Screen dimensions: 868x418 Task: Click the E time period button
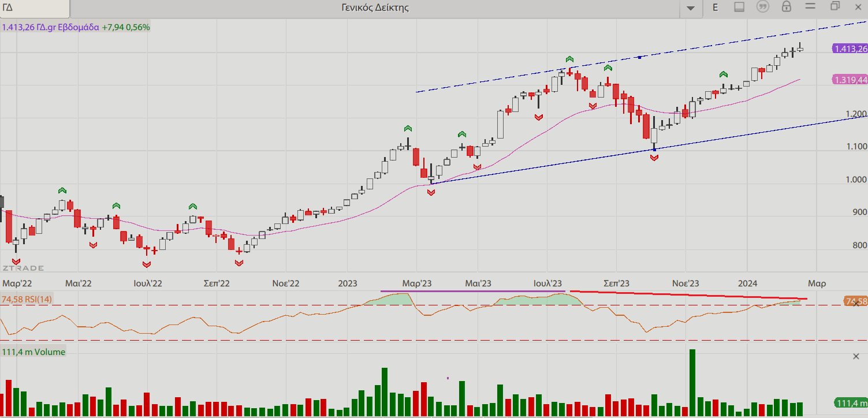click(716, 8)
